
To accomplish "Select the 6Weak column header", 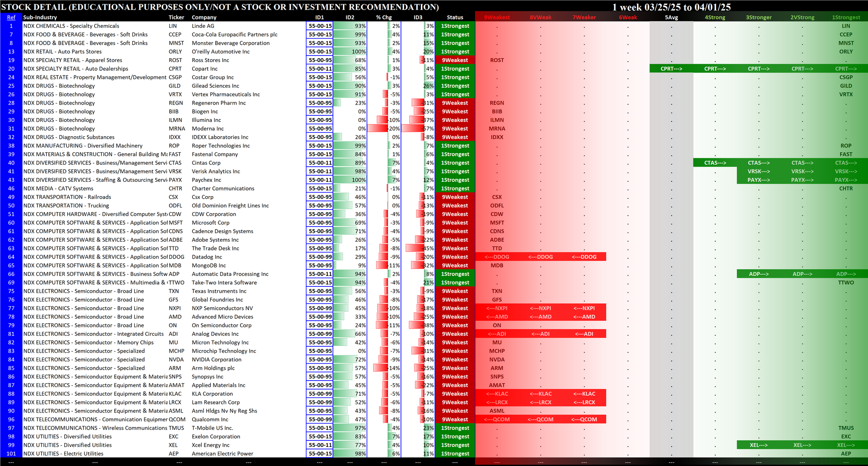I will (628, 17).
